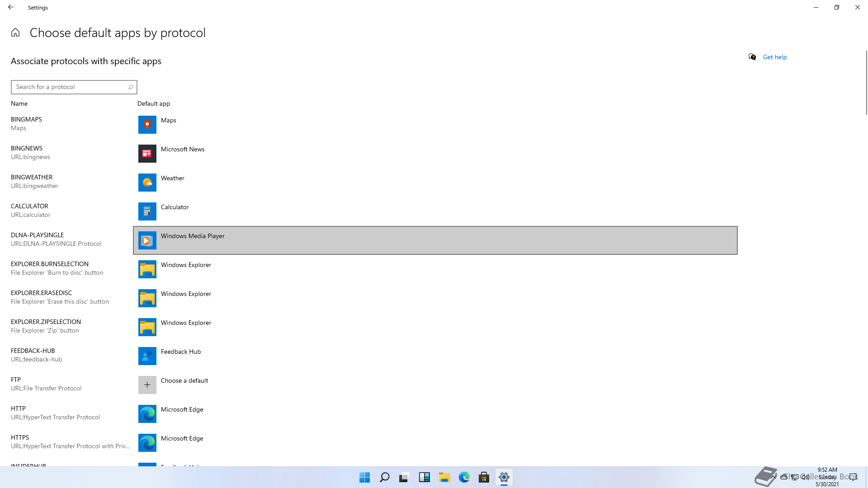Screen dimensions: 868x488
Task: Select the FEEDBACK-HUB protocol name
Action: 33,351
